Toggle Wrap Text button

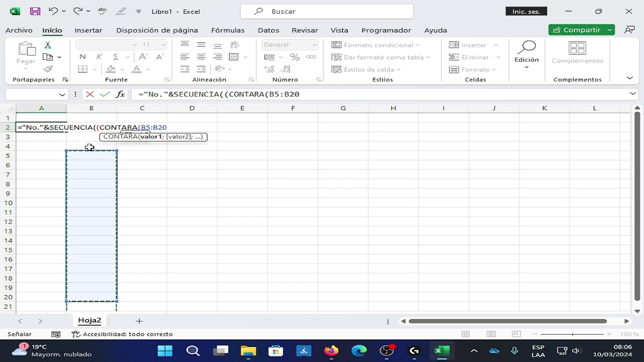[x=233, y=45]
